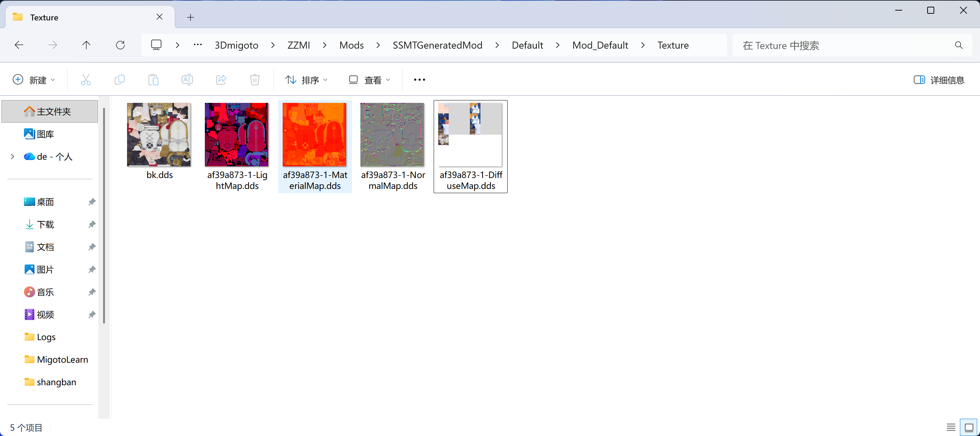
Task: Refresh the current folder
Action: click(x=120, y=45)
